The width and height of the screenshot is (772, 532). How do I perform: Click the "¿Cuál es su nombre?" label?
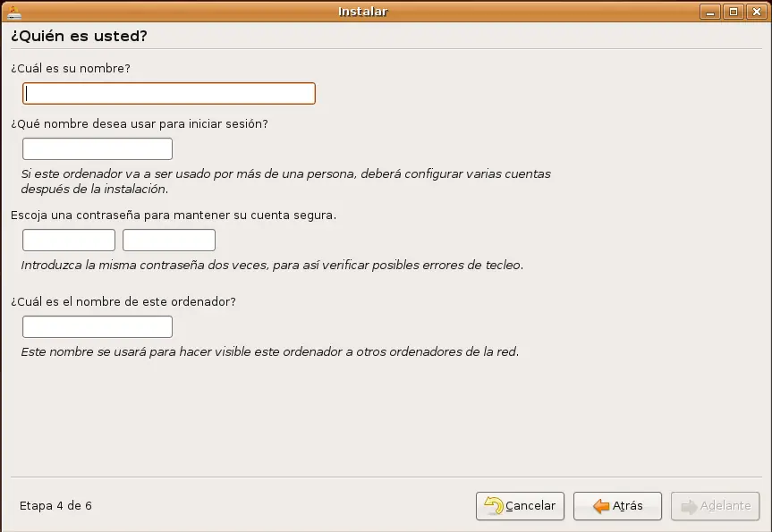click(71, 68)
